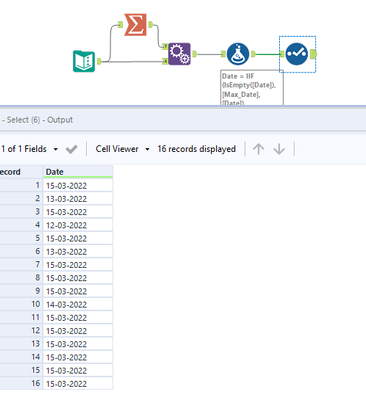Select the Formula flask tool
This screenshot has width=366, height=400.
point(238,54)
